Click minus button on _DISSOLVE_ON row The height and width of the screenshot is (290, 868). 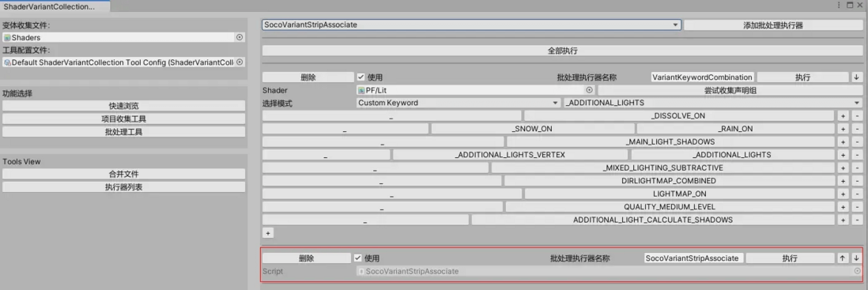click(x=856, y=115)
